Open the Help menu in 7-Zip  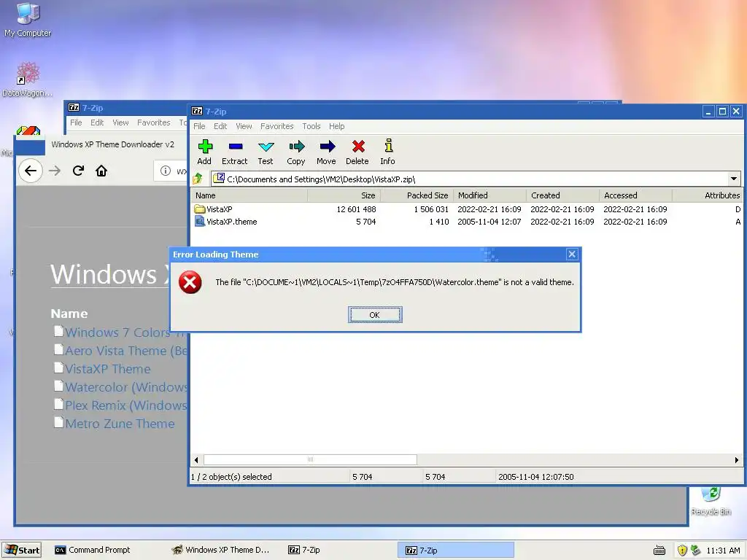336,126
